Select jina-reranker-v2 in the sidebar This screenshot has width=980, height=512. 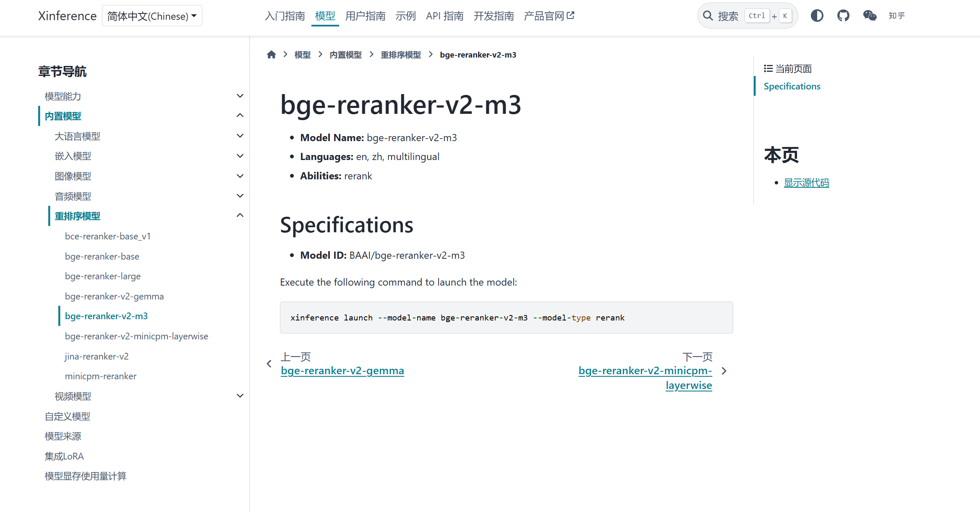point(97,356)
